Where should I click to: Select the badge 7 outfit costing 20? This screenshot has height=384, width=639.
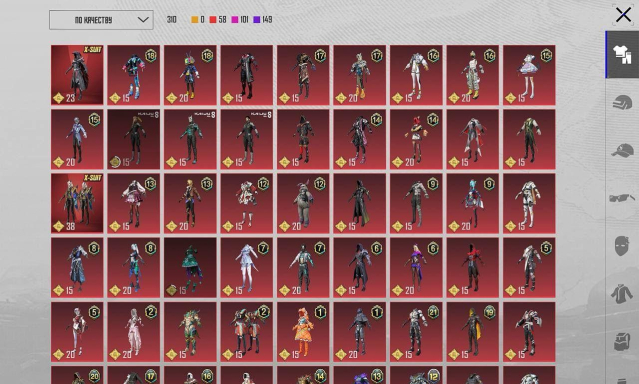303,268
